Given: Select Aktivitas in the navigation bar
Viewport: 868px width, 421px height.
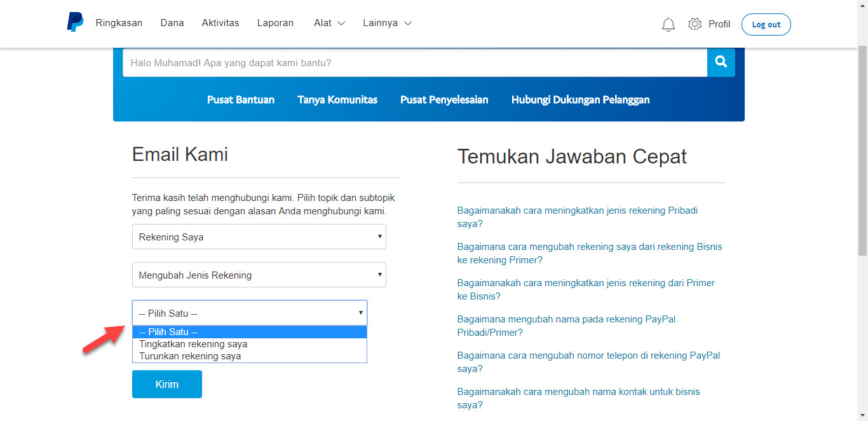Looking at the screenshot, I should point(220,22).
